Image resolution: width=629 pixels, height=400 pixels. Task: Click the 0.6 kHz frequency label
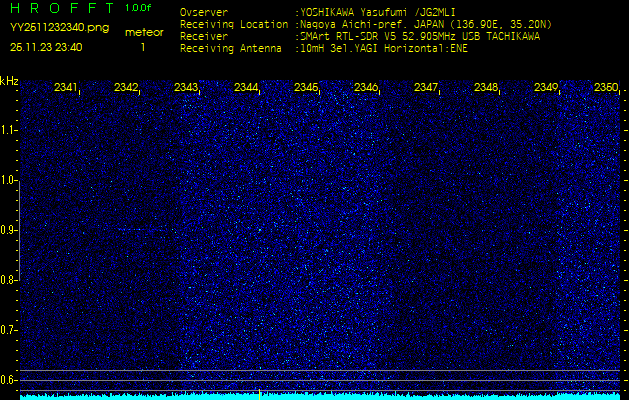tap(7, 380)
